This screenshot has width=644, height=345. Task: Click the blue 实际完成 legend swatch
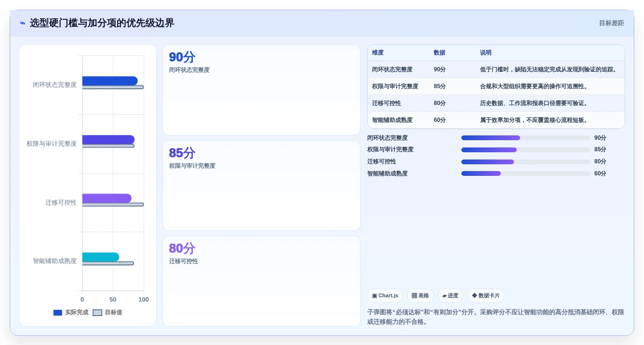coord(58,312)
